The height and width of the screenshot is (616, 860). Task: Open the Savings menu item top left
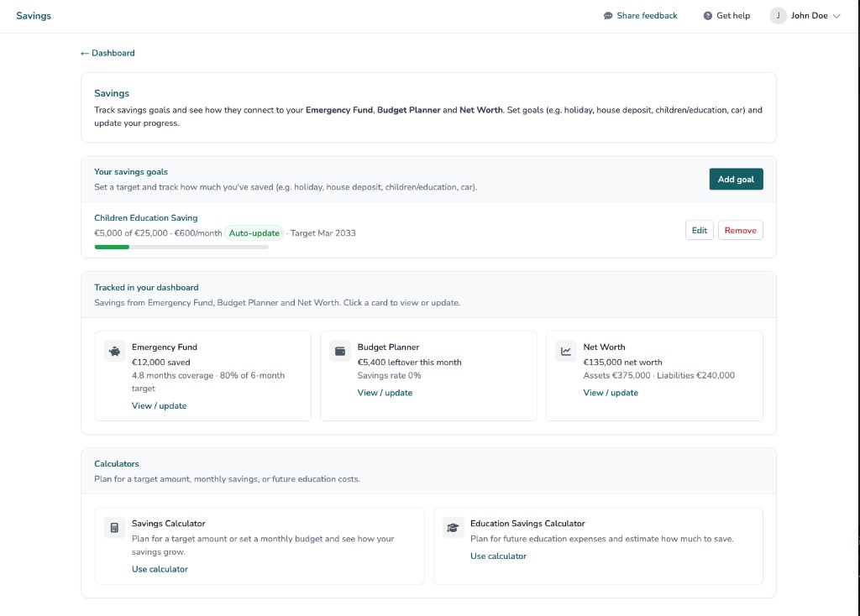tap(34, 15)
